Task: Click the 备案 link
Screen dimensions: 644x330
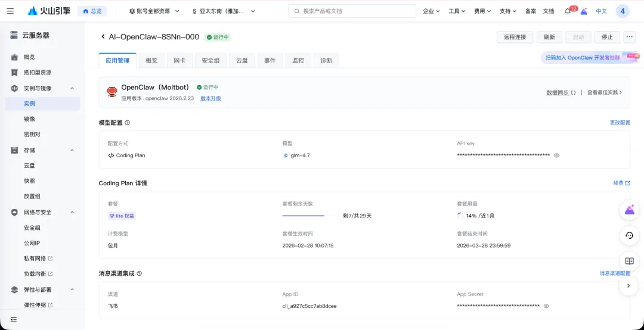Action: click(531, 11)
